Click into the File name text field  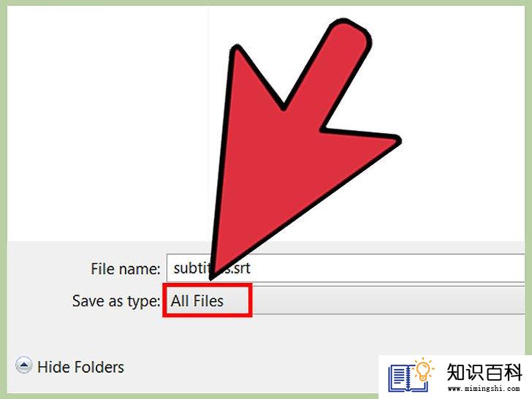(346, 268)
